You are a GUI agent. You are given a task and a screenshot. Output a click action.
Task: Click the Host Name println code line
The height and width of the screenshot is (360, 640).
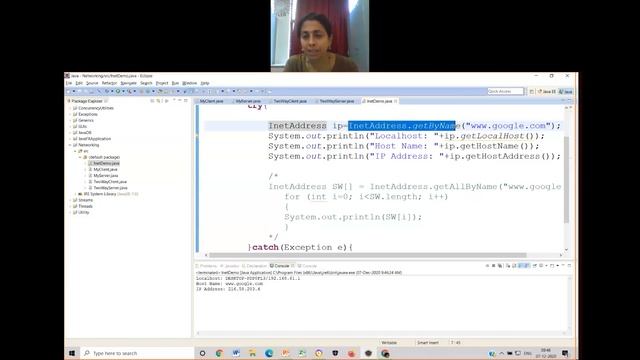pyautogui.click(x=404, y=146)
